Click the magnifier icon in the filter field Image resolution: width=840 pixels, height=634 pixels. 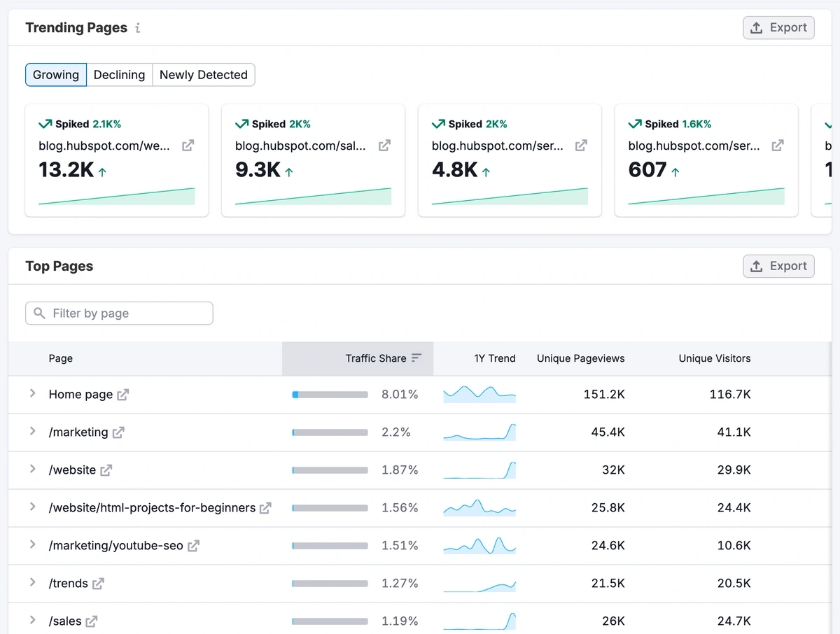(40, 314)
